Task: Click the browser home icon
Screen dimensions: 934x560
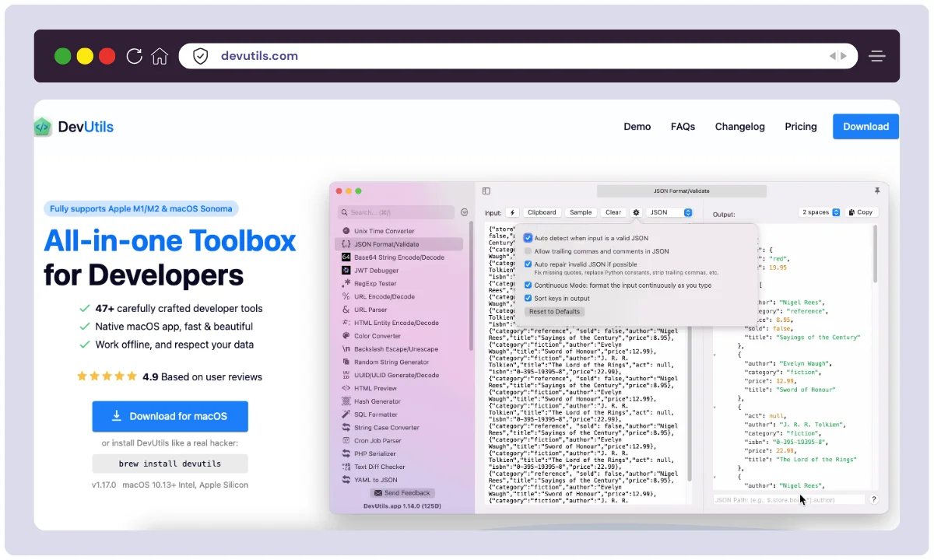Action: pos(160,56)
